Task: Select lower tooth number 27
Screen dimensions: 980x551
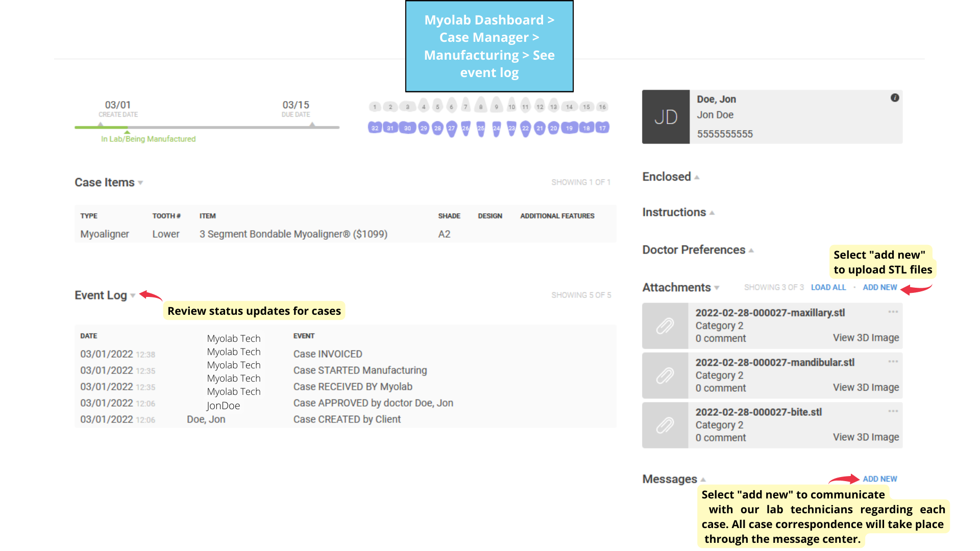Action: [451, 129]
